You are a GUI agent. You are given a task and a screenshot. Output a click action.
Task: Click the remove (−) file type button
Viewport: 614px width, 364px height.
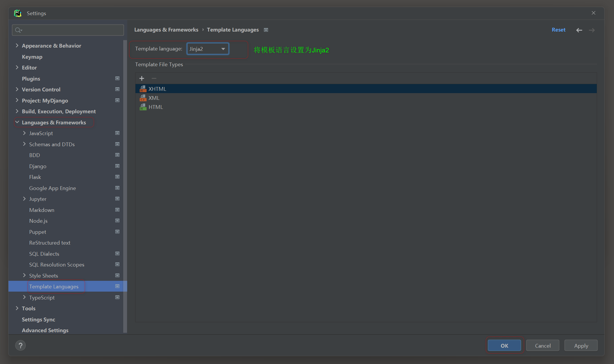(154, 78)
